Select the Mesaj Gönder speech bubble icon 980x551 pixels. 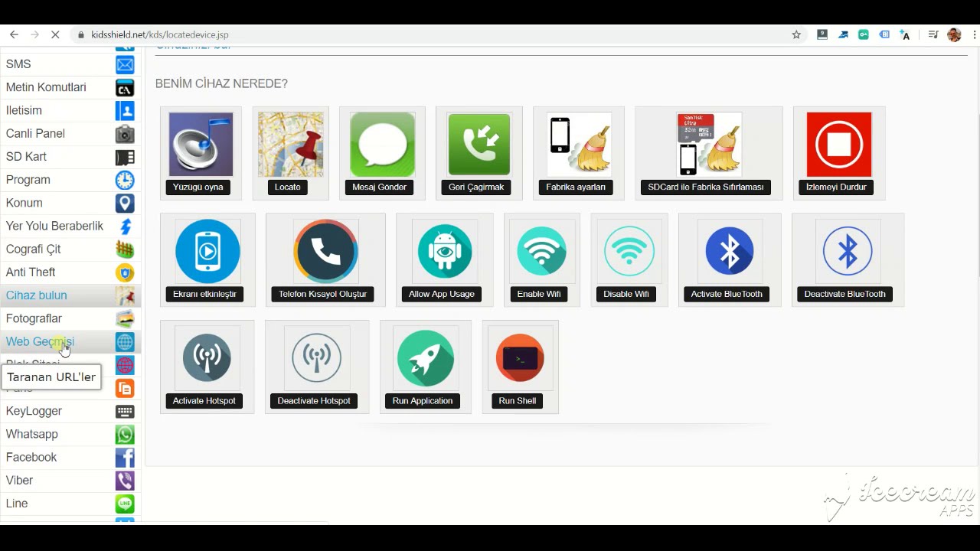pos(382,144)
